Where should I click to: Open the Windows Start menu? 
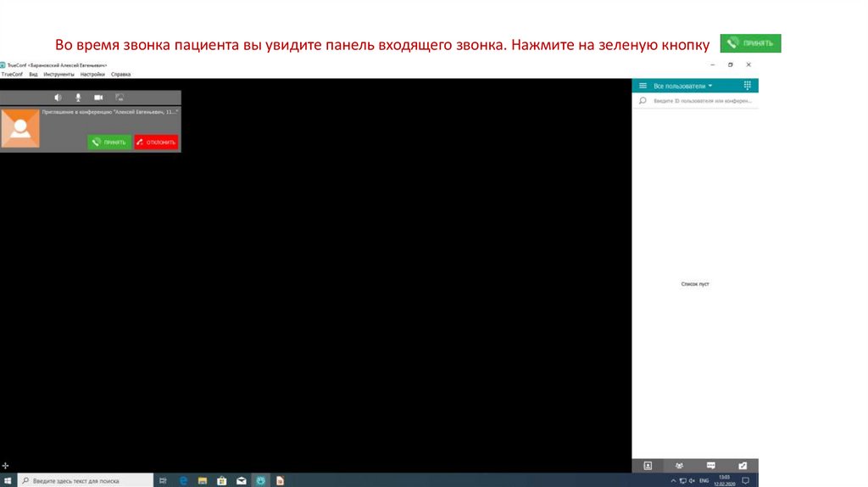point(8,480)
